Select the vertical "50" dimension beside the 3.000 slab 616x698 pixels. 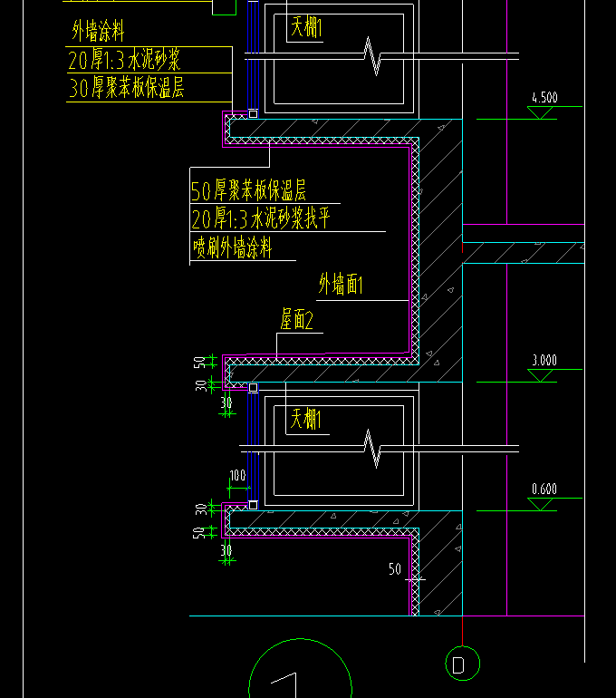click(x=199, y=363)
